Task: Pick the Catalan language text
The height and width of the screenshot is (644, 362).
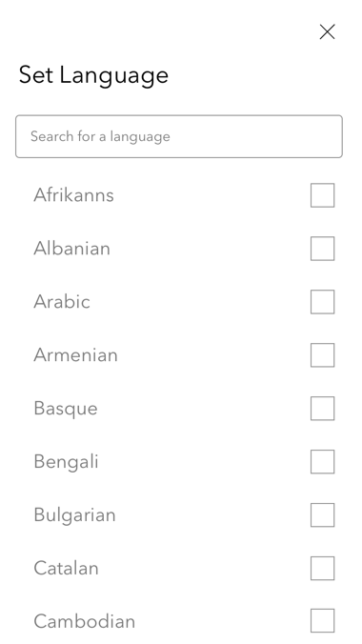Action: [x=66, y=569]
